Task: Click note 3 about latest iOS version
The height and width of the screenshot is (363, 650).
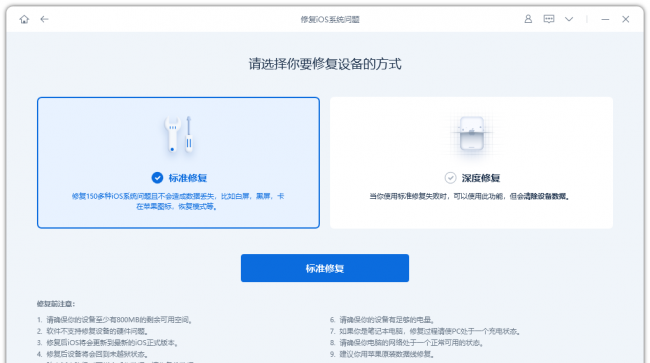Action: [107, 343]
